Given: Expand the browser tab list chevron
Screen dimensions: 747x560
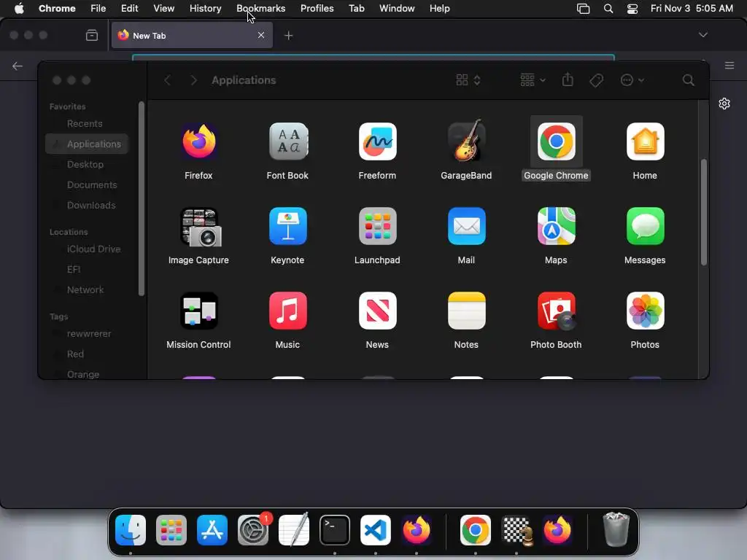Looking at the screenshot, I should 703,35.
